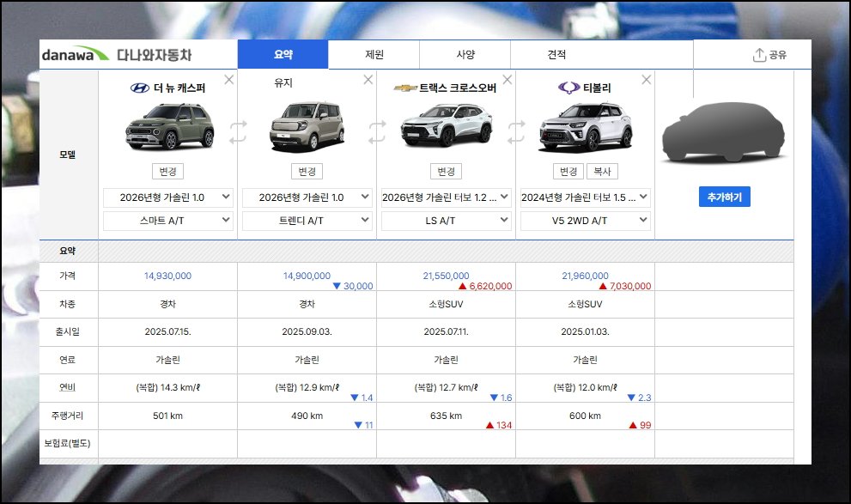Click the 2025.01.03. release date cell
Image resolution: width=851 pixels, height=504 pixels.
click(x=585, y=331)
